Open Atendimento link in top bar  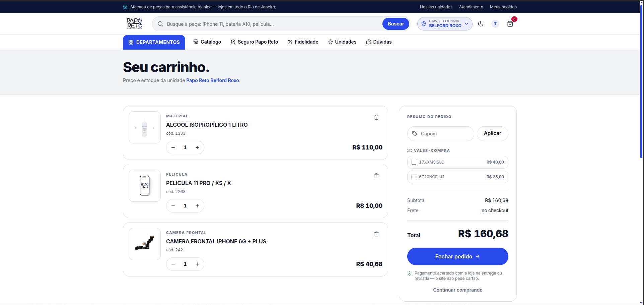tap(471, 7)
